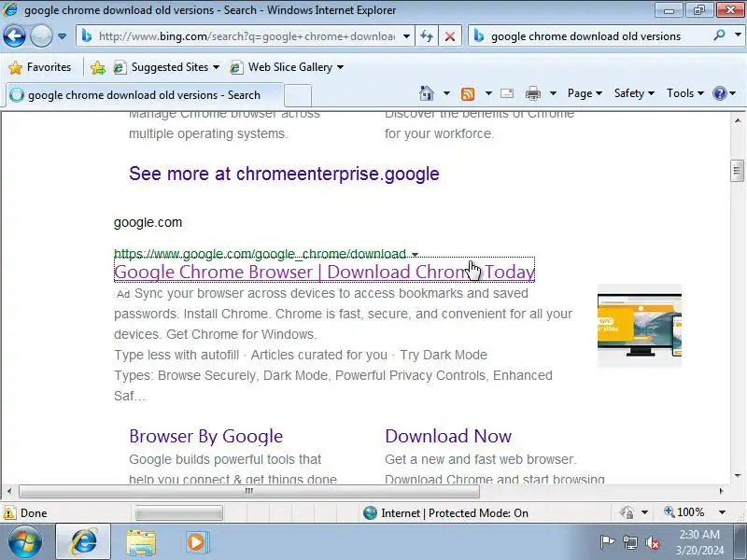The image size is (747, 560).
Task: Click the Forward navigation button
Action: pos(41,36)
